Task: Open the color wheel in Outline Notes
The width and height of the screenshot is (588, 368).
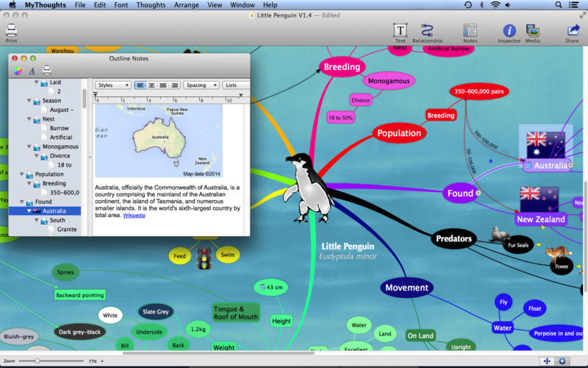Action: [17, 71]
